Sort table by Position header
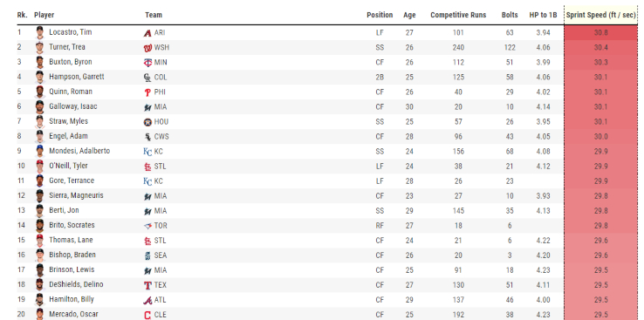The height and width of the screenshot is (320, 644). pyautogui.click(x=380, y=15)
